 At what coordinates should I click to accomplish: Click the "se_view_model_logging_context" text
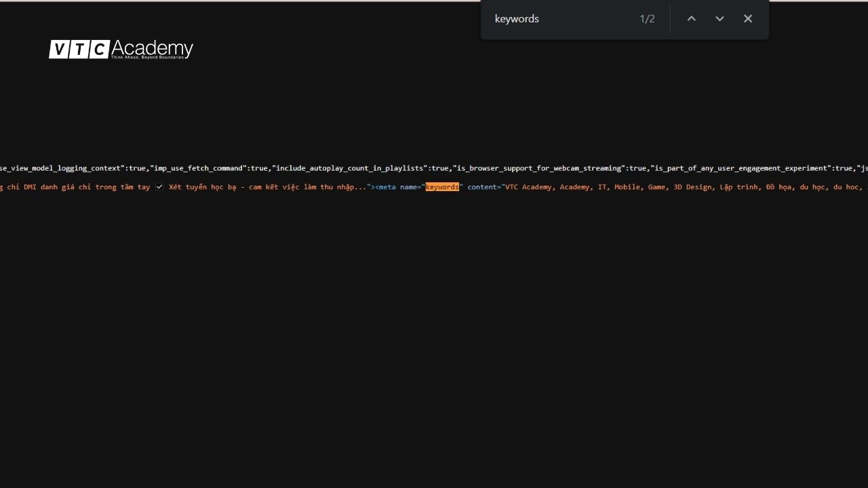tap(62, 168)
